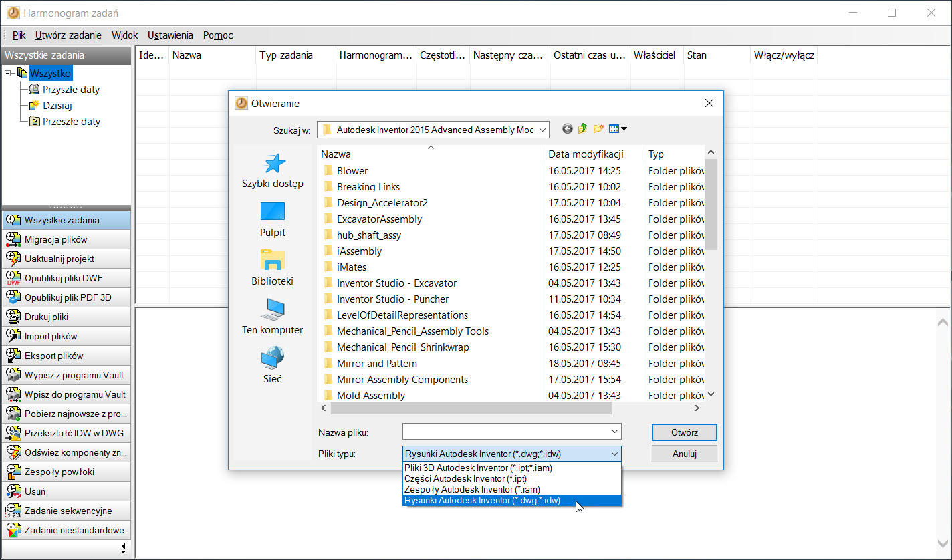This screenshot has height=560, width=952.
Task: Select the ExcavatorAssembly folder
Action: 379,219
